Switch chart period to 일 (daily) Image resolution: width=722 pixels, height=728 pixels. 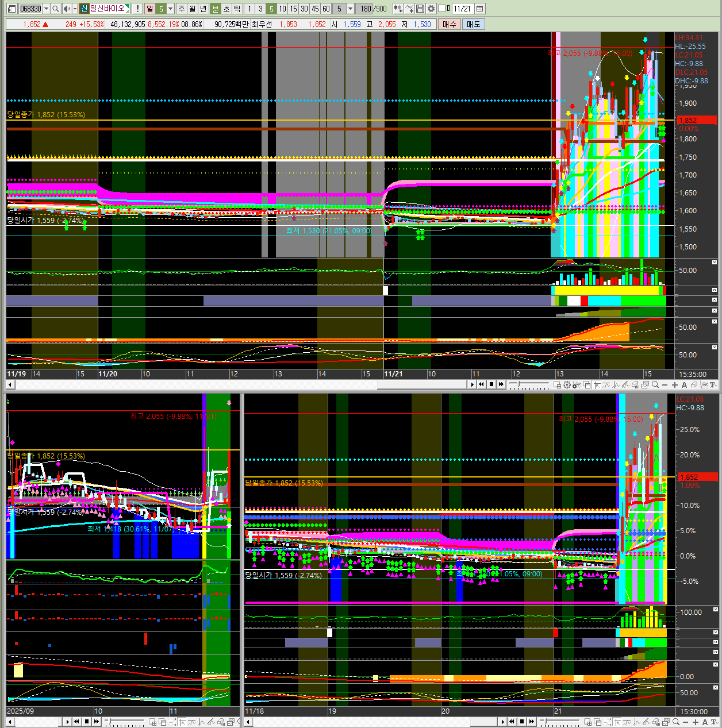coord(149,9)
